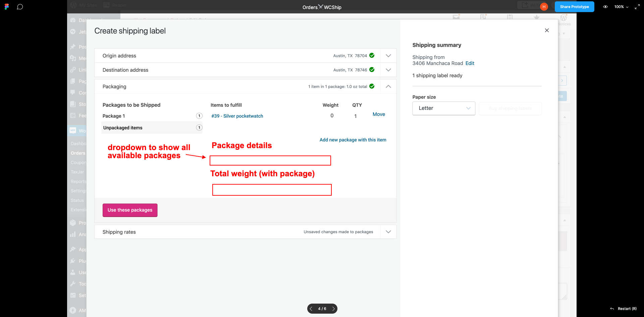This screenshot has height=317, width=644.
Task: Expand the Origin address section
Action: pos(388,56)
